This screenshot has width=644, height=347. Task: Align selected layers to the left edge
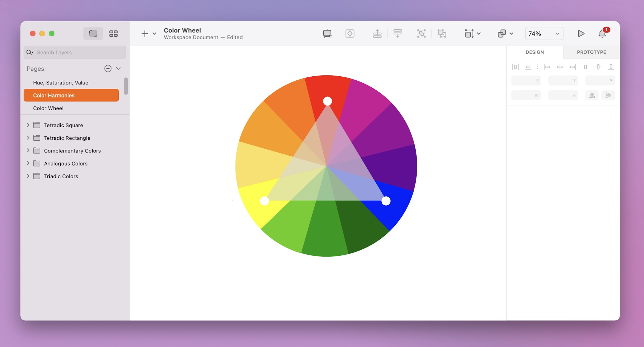coord(547,67)
